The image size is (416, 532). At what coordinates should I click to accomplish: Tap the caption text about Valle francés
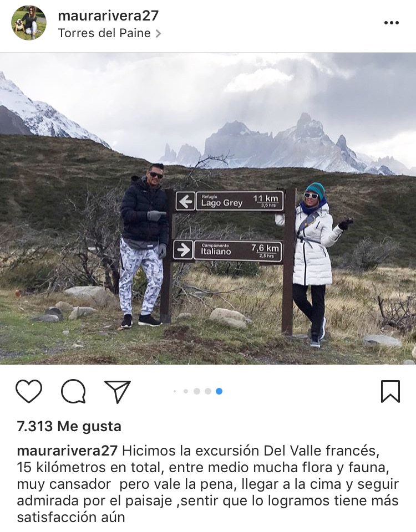(x=208, y=484)
